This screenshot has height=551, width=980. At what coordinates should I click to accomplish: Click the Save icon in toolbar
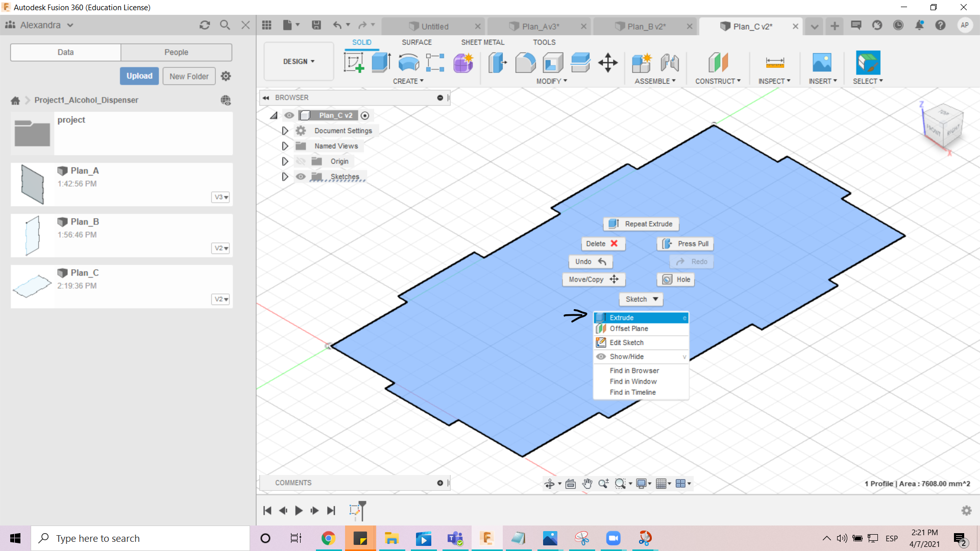[316, 25]
